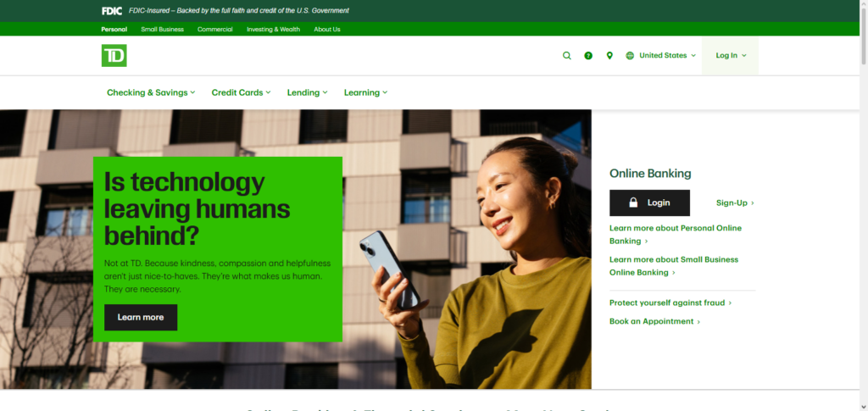Expand the Lending menu
The width and height of the screenshot is (868, 411).
pos(307,92)
